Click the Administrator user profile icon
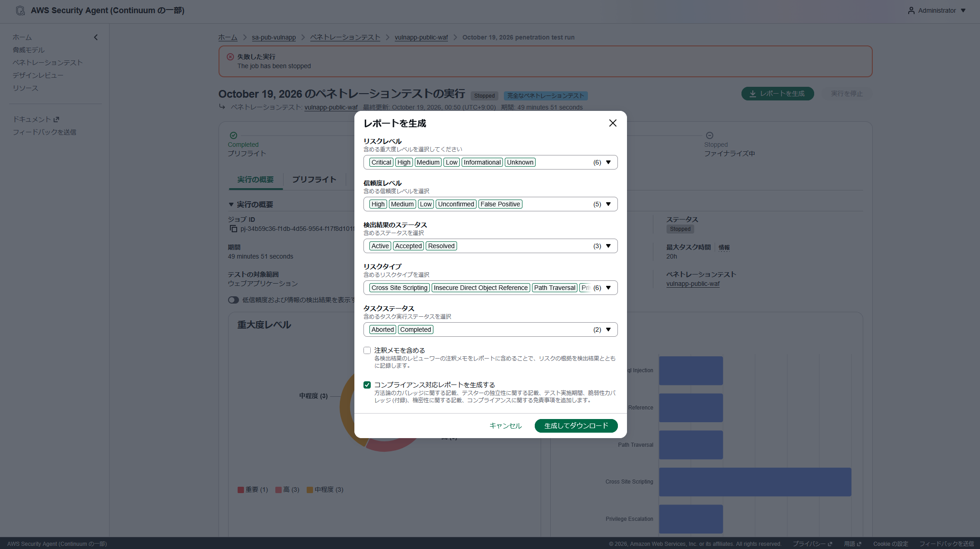This screenshot has width=980, height=549. point(911,10)
